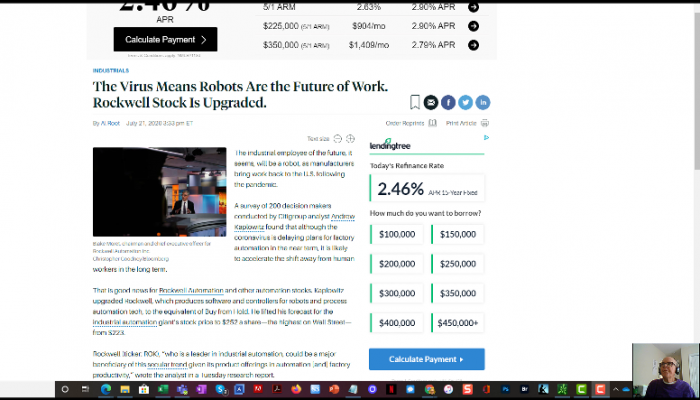The height and width of the screenshot is (400, 700).
Task: Show hidden system tray icons
Action: [616, 389]
